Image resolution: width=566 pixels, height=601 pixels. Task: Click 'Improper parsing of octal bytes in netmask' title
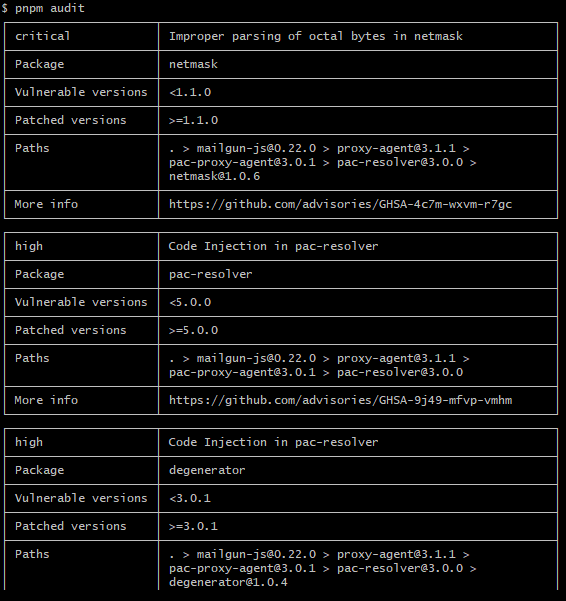(316, 36)
